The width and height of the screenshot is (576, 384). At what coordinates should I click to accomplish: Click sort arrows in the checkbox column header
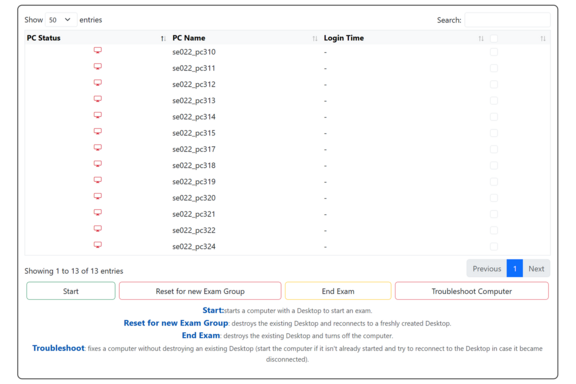(x=543, y=39)
